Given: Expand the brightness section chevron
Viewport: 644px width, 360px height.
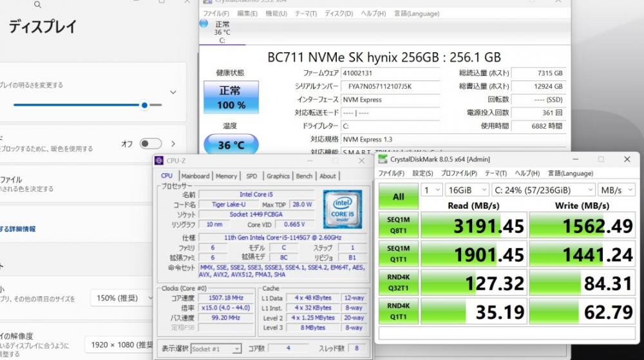Looking at the screenshot, I should pyautogui.click(x=173, y=93).
